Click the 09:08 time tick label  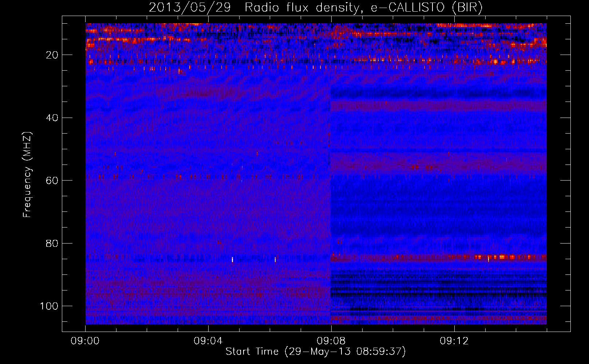331,341
